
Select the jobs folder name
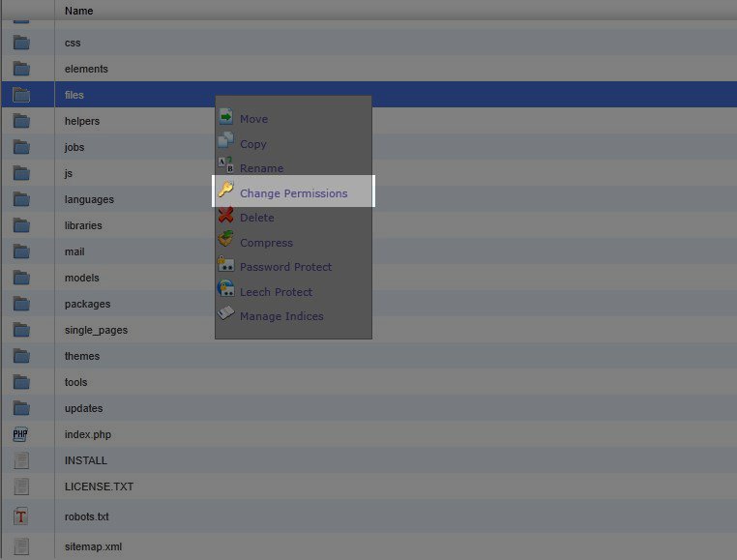coord(74,147)
